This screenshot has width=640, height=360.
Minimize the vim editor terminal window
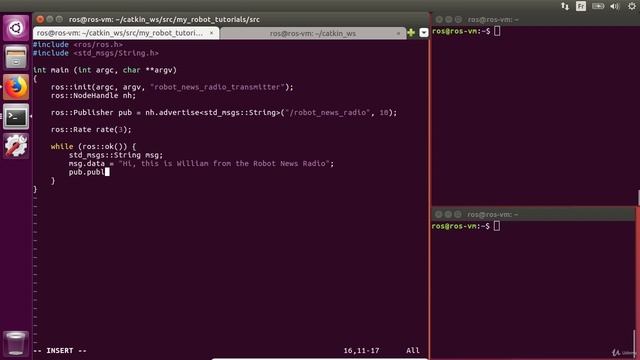click(x=50, y=19)
